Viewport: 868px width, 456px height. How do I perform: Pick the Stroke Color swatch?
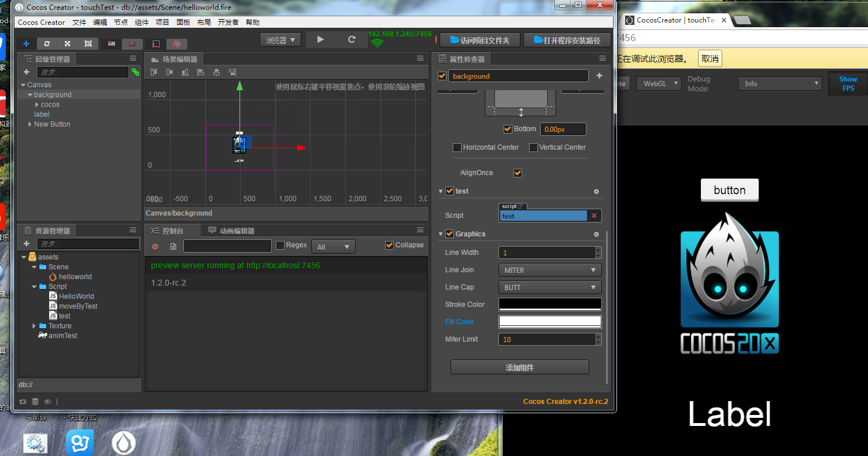pyautogui.click(x=550, y=305)
